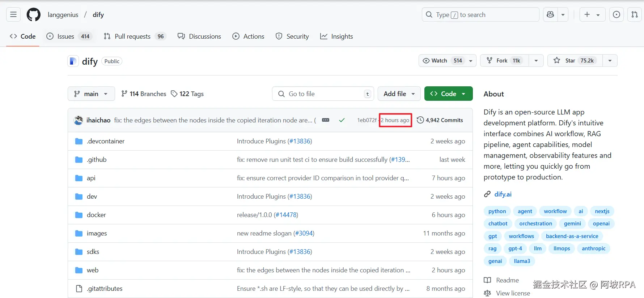Switch to the Insights tab

coord(336,36)
